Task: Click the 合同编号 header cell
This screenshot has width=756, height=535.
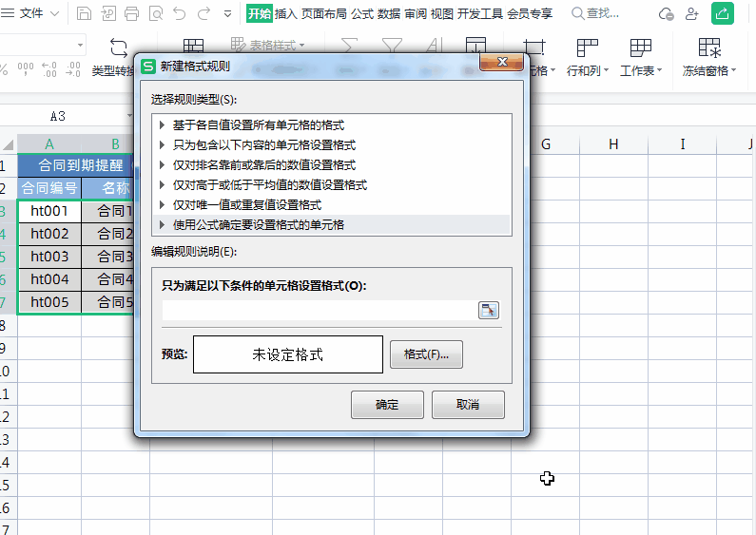Action: [49, 188]
